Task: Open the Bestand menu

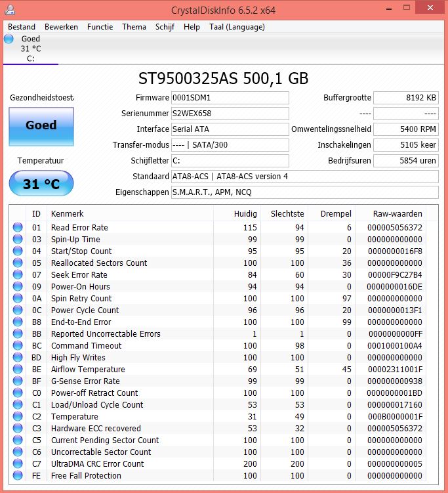Action: point(22,27)
